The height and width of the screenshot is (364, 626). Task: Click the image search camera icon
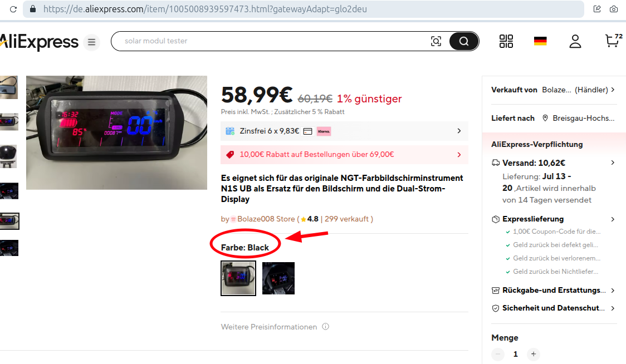(436, 41)
